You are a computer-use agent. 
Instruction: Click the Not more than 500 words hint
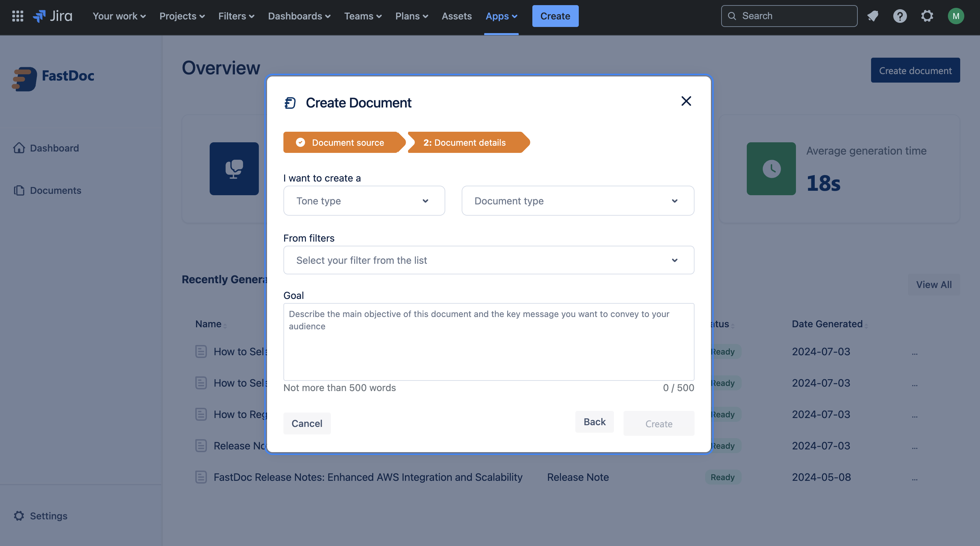click(x=339, y=387)
